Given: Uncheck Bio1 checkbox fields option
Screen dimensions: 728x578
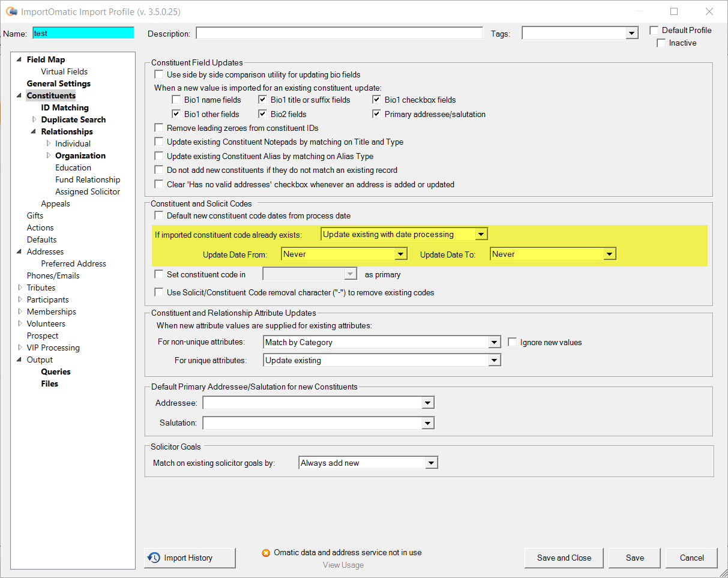Looking at the screenshot, I should point(377,100).
